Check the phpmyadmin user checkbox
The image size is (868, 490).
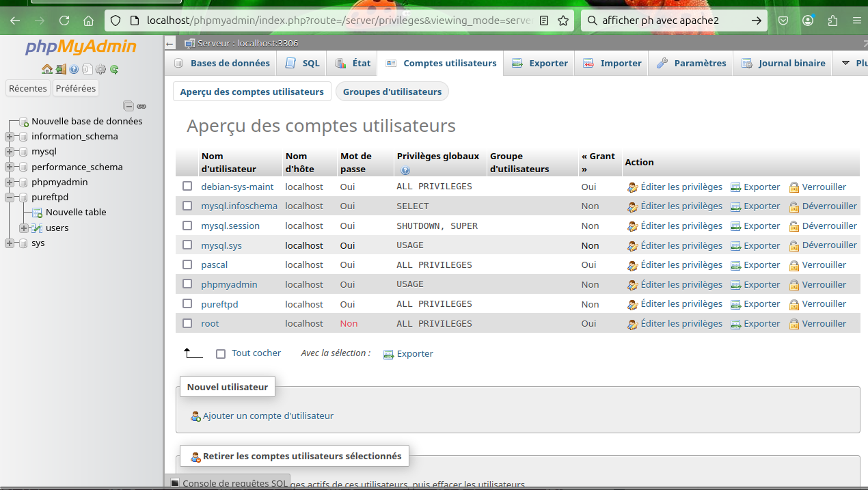187,284
